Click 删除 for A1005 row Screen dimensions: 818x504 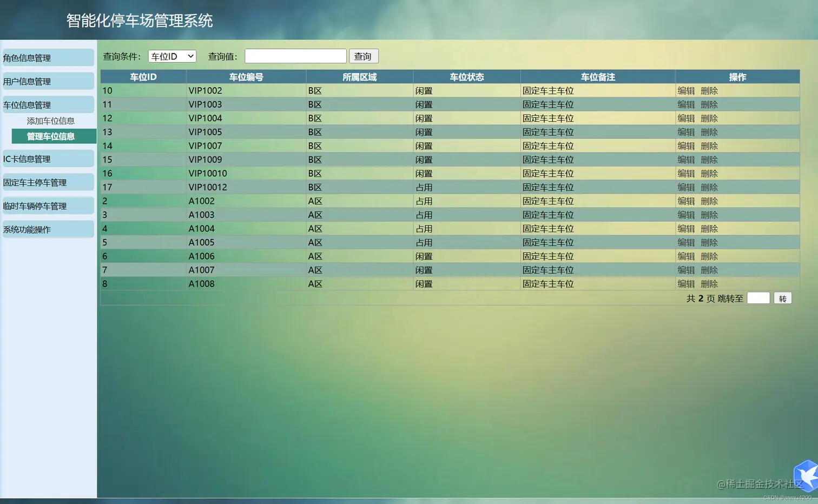click(x=709, y=242)
